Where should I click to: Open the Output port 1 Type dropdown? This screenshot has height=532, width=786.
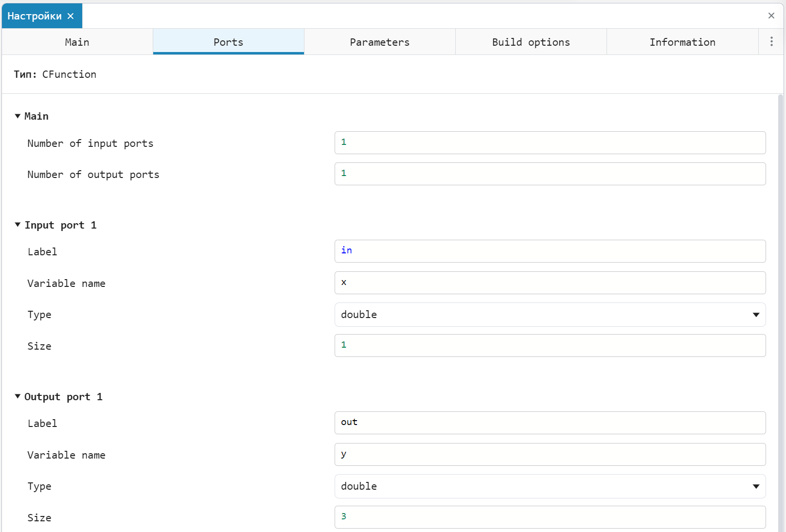[x=550, y=486]
